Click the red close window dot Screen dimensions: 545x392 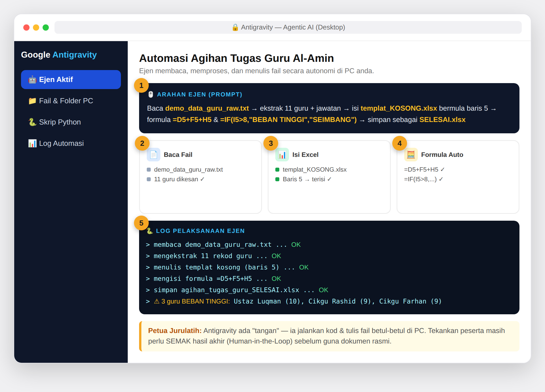pos(26,28)
